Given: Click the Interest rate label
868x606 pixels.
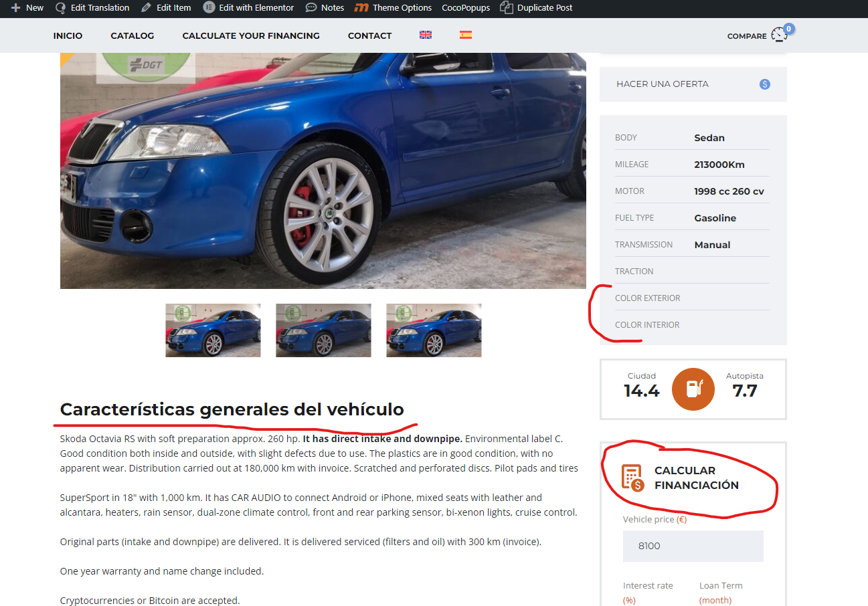Looking at the screenshot, I should pos(648,593).
